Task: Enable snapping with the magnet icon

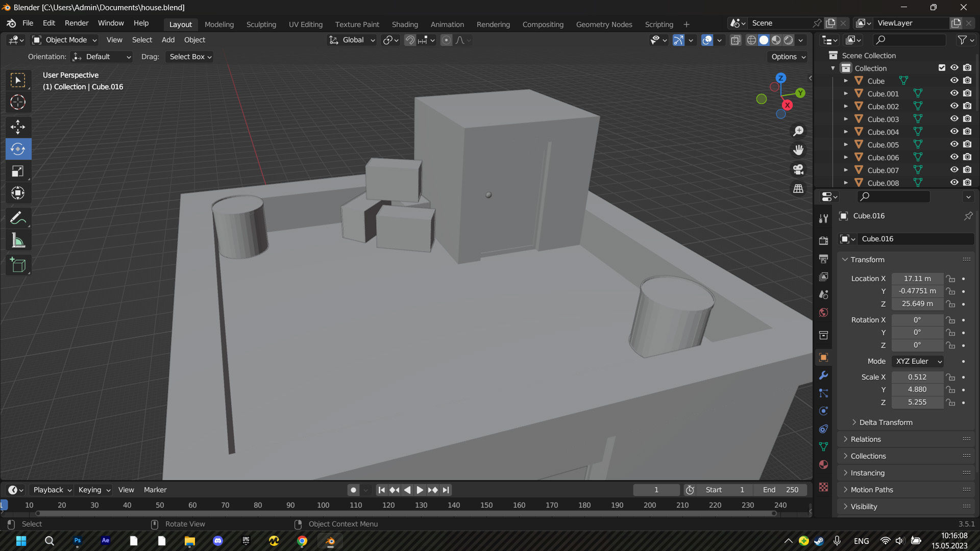Action: tap(410, 40)
